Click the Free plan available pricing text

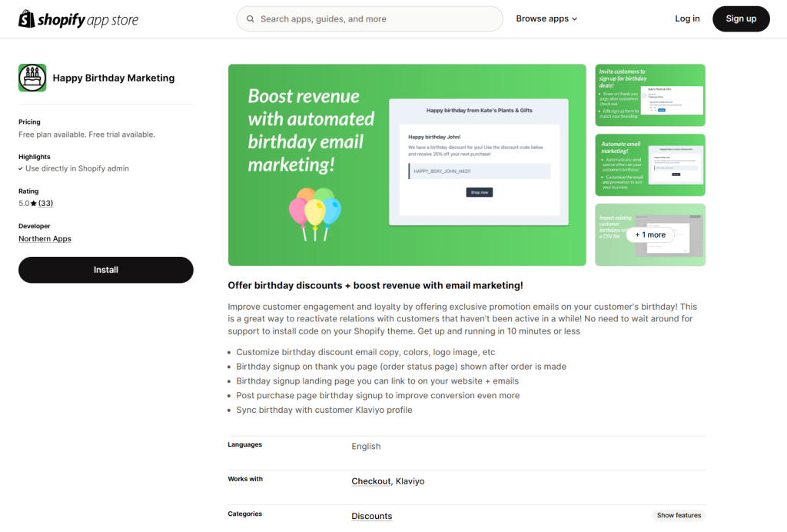(x=87, y=135)
